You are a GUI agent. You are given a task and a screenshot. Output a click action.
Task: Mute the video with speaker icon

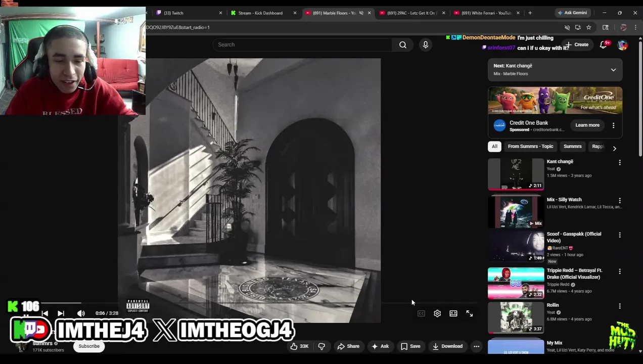[x=81, y=313]
